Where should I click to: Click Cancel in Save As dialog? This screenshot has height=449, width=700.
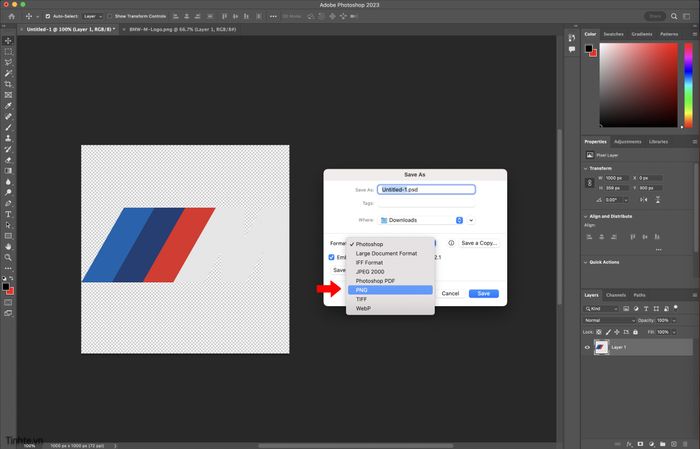(x=450, y=293)
